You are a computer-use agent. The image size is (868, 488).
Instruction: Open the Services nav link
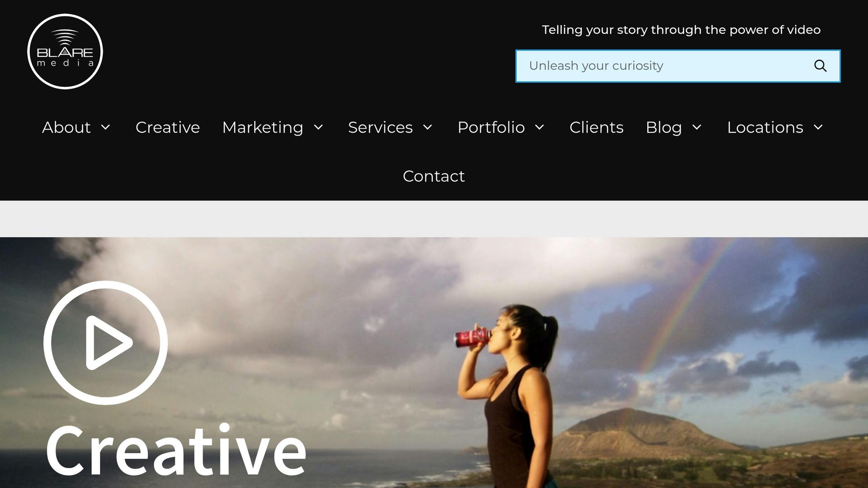(380, 127)
